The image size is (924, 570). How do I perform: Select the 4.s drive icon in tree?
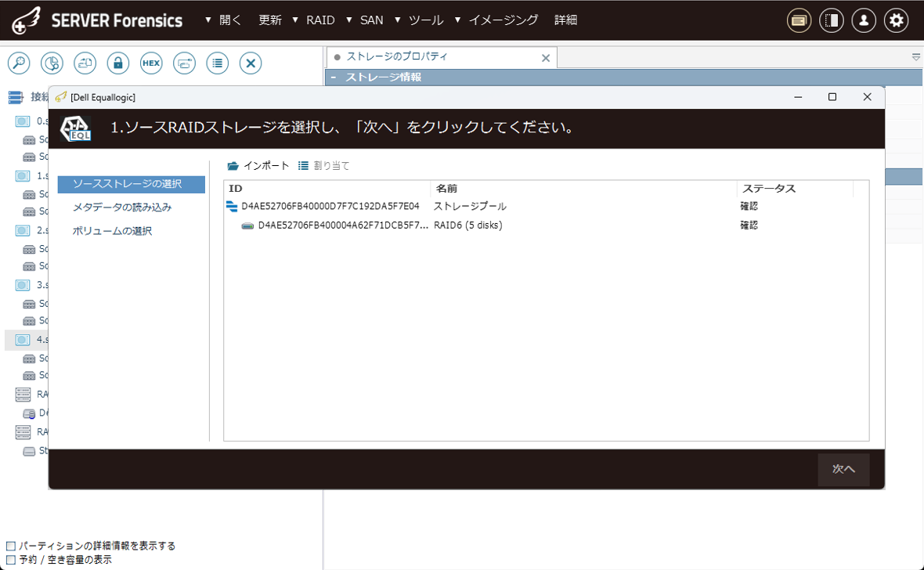coord(23,340)
